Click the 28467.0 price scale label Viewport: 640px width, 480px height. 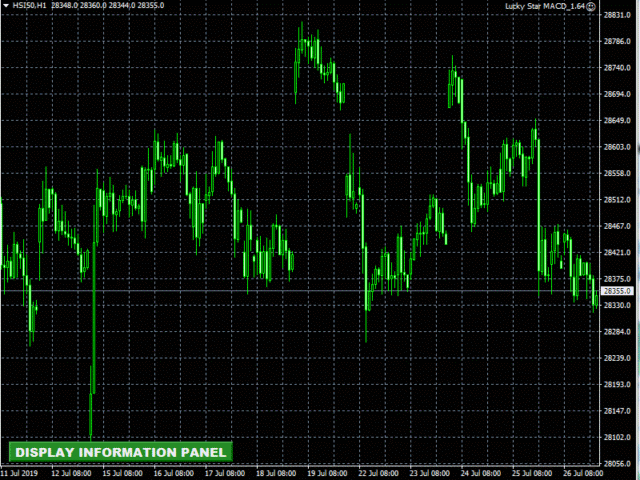coord(617,226)
